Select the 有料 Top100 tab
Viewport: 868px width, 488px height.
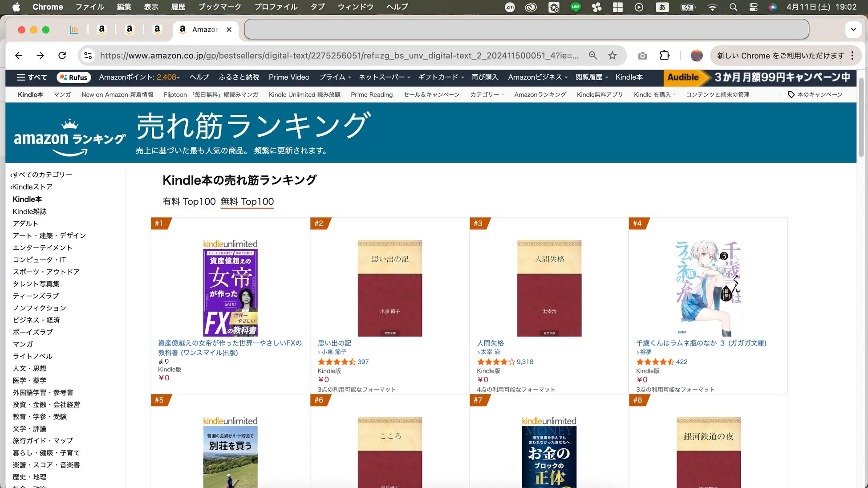point(189,202)
